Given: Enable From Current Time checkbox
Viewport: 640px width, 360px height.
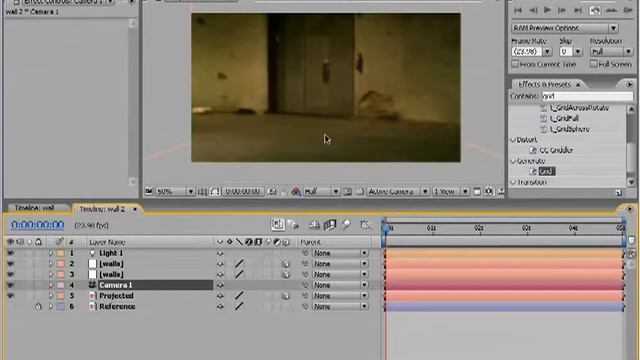Looking at the screenshot, I should (x=515, y=64).
